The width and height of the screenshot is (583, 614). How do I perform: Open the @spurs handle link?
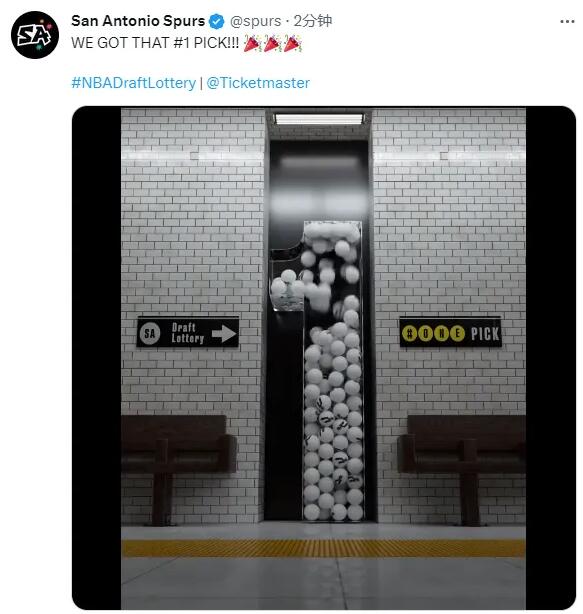[255, 21]
